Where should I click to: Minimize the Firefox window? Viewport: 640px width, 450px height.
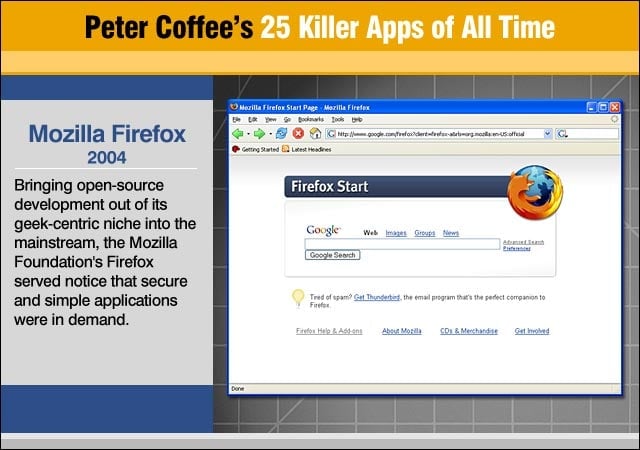[591, 107]
